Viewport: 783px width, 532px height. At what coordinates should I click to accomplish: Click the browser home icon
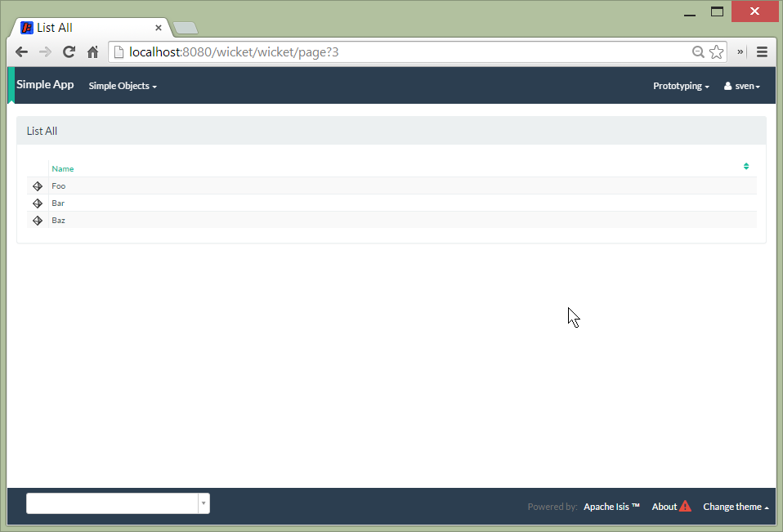(92, 52)
